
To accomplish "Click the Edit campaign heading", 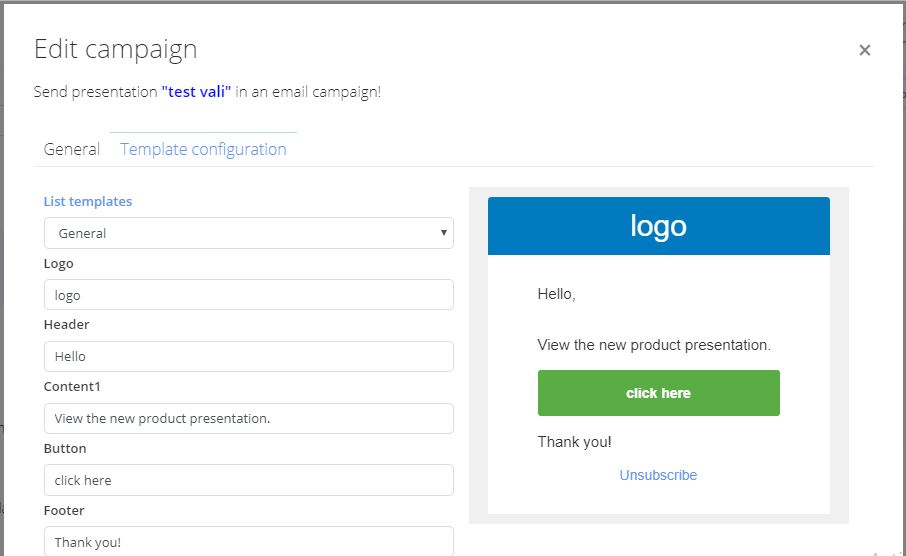I will point(116,50).
